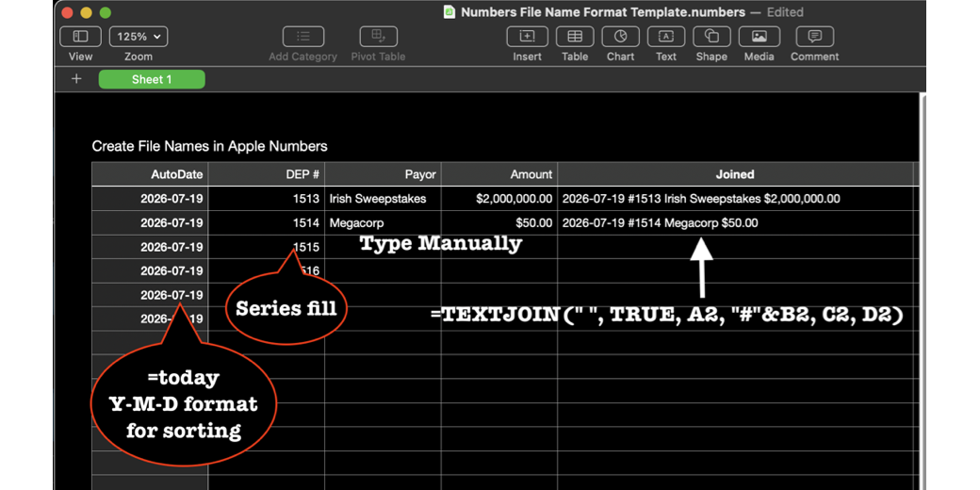
Task: Select joined cell for #1513 Irish Sweepstakes
Action: point(735,199)
